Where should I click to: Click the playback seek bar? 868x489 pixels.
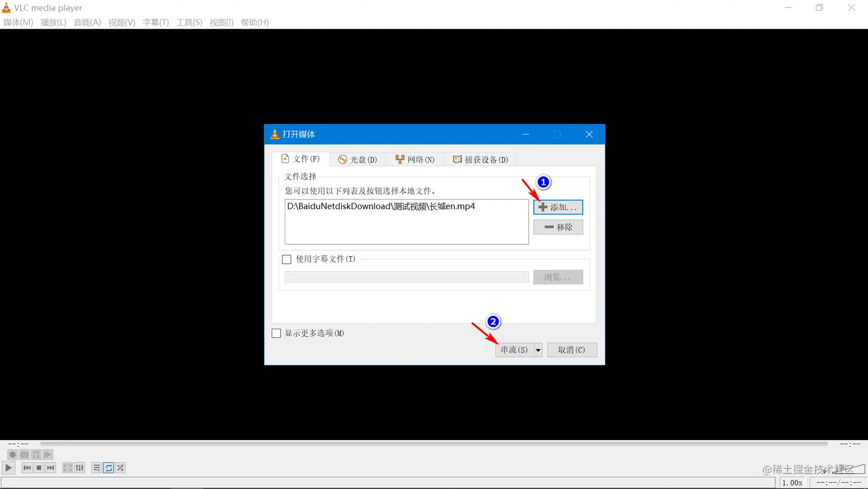(433, 444)
